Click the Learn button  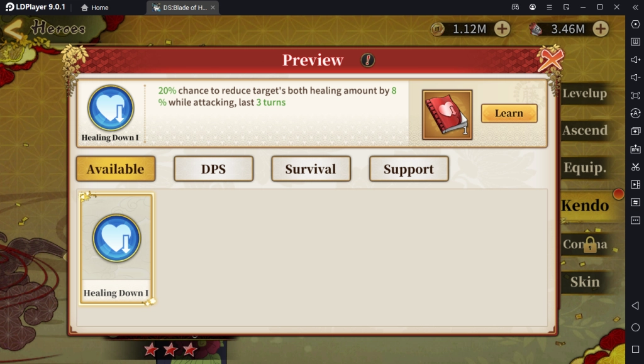[509, 113]
